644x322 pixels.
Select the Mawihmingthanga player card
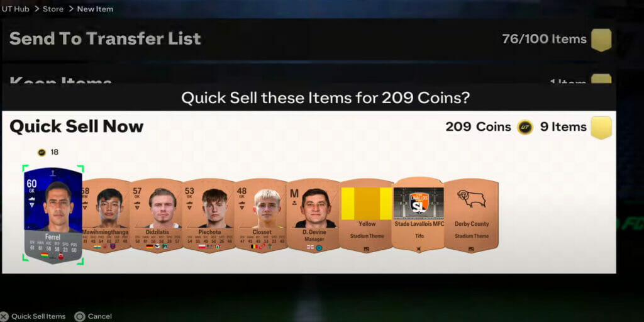(x=106, y=215)
